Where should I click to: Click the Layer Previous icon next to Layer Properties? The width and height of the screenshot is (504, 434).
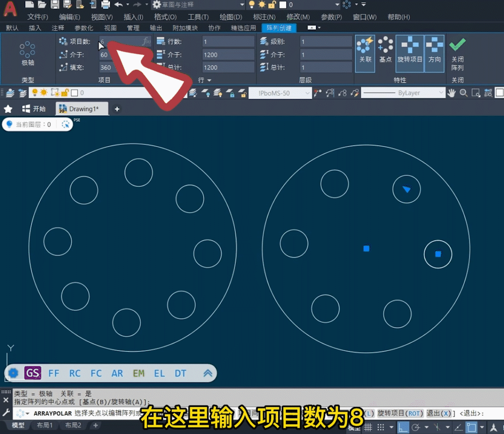22,93
